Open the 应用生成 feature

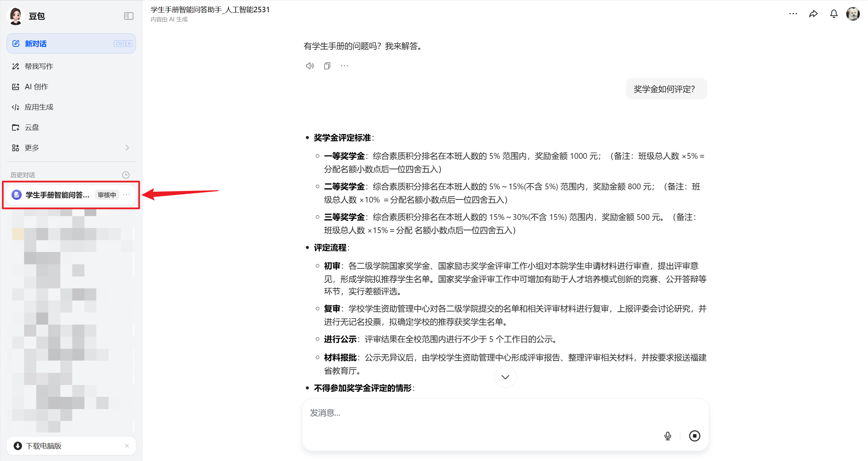point(38,107)
